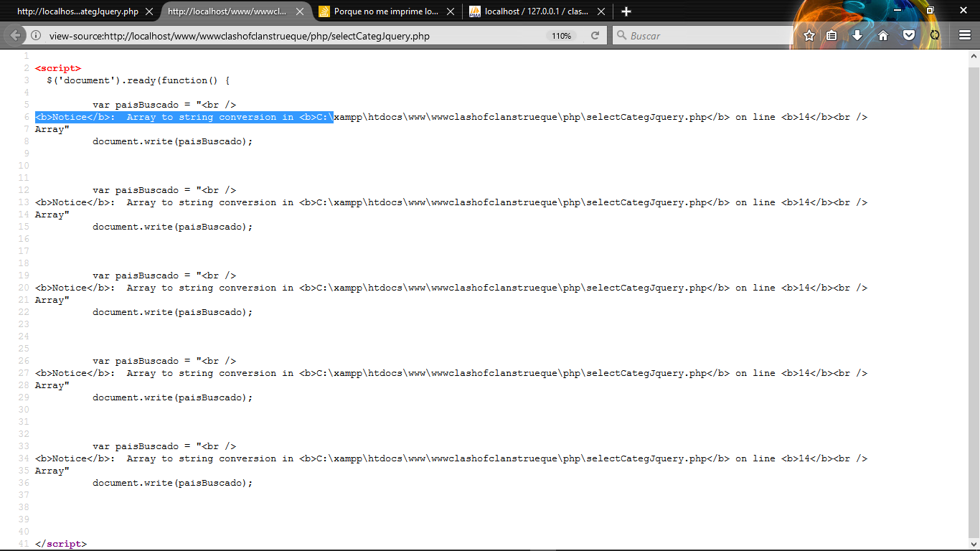Click the Sync icon in the toolbar
The image size is (980, 551).
click(x=934, y=35)
